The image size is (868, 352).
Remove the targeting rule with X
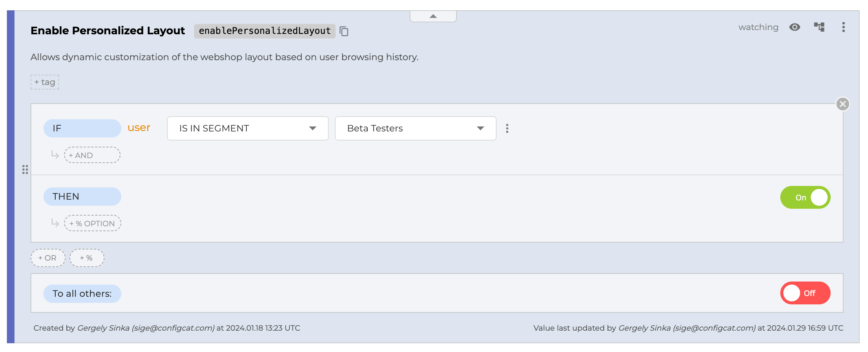(x=842, y=104)
